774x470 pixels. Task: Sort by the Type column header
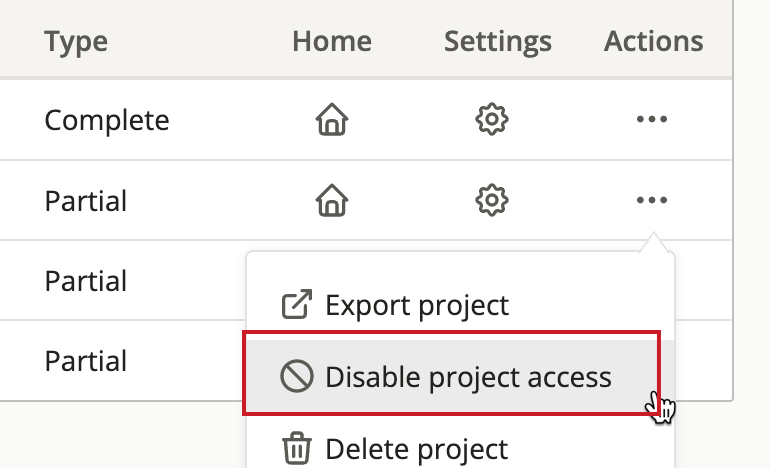[76, 41]
